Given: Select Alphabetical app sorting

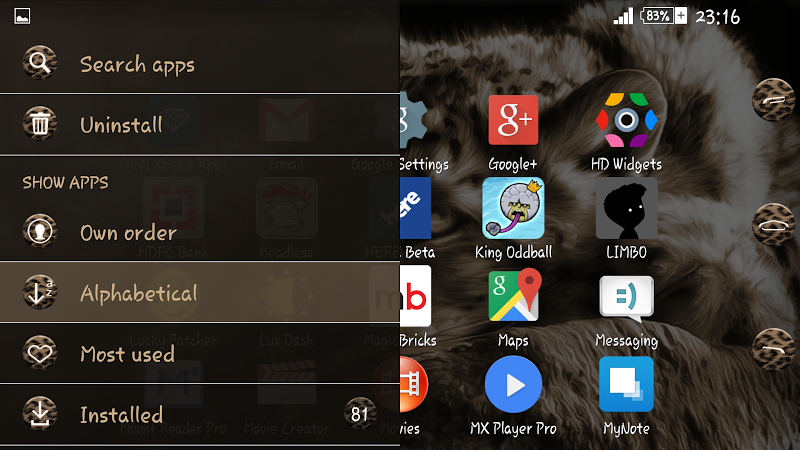Looking at the screenshot, I should point(199,292).
